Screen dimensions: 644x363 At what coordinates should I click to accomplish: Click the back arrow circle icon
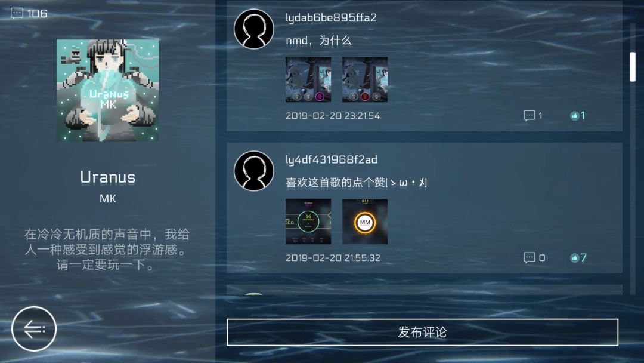point(33,328)
